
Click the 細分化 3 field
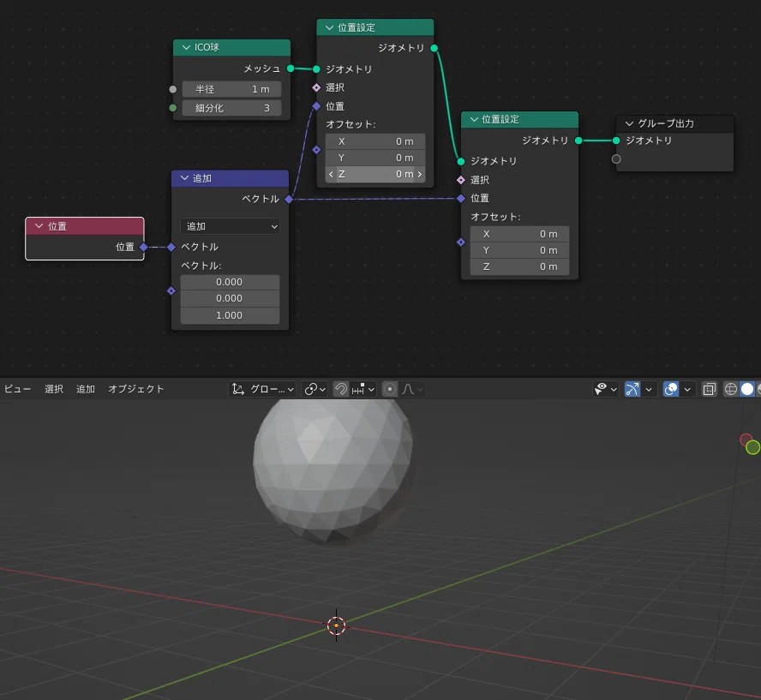click(231, 108)
